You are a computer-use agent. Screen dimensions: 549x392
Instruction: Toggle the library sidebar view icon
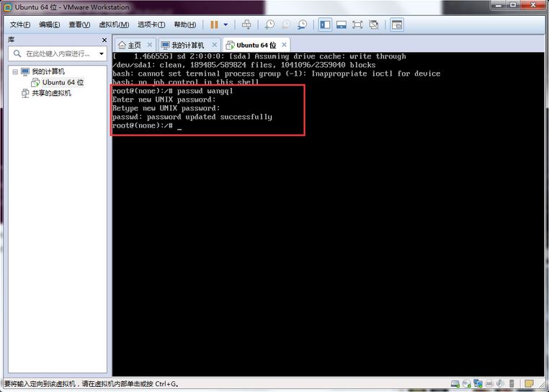325,24
